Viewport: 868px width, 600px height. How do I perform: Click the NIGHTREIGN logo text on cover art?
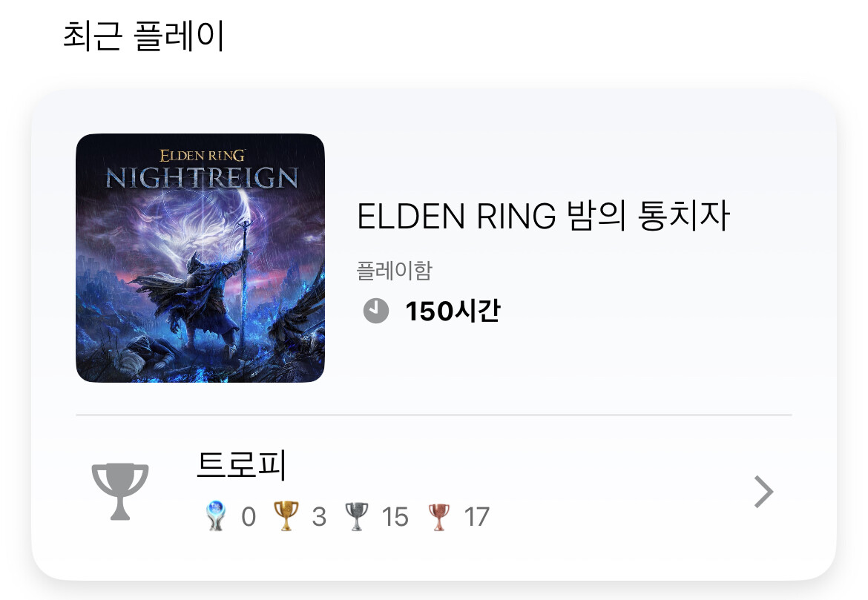pyautogui.click(x=202, y=178)
